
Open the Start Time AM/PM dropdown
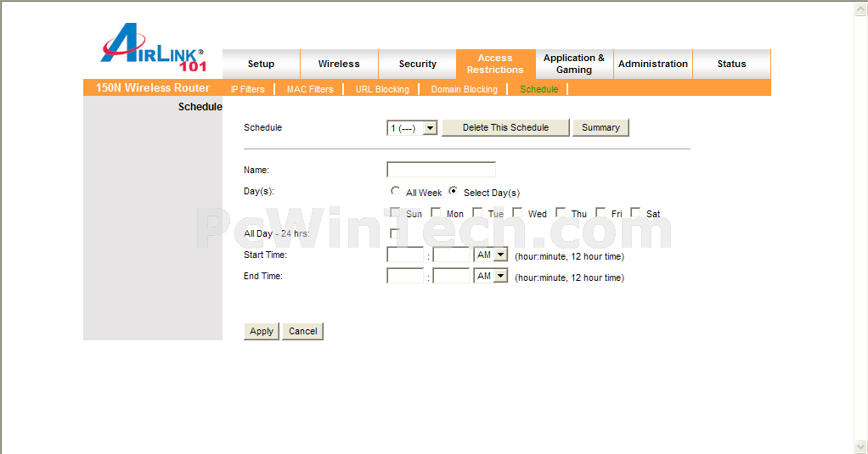click(x=490, y=255)
